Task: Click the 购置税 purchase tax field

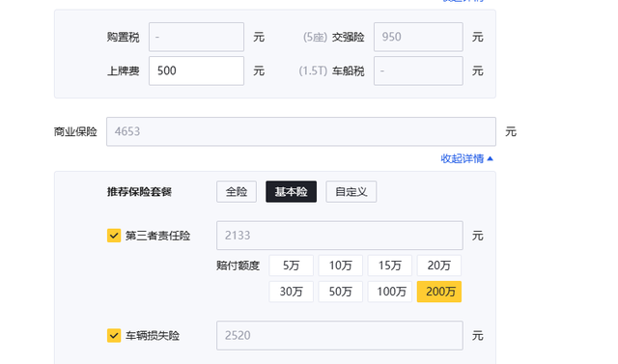Action: point(196,37)
